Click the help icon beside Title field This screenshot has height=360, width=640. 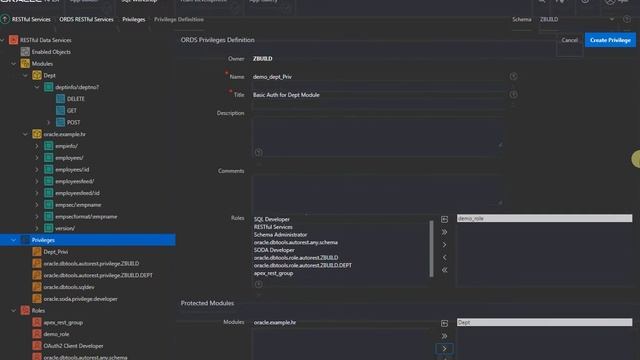[x=513, y=94]
